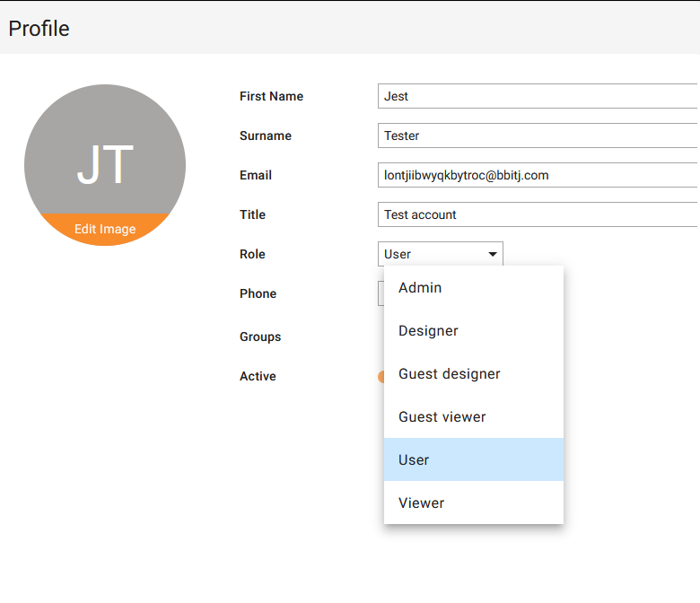Click into the Email address field
This screenshot has height=603, width=700.
(x=538, y=175)
